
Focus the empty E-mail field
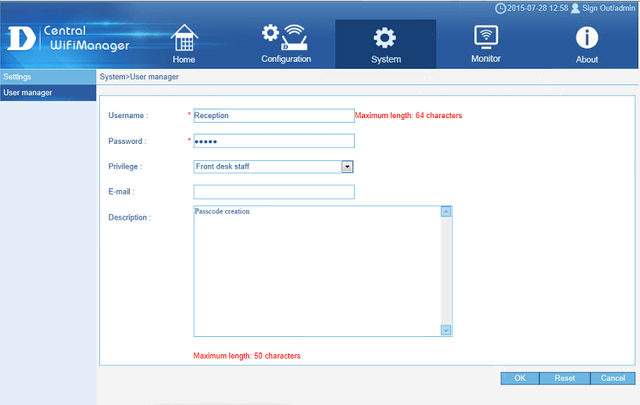pos(273,192)
